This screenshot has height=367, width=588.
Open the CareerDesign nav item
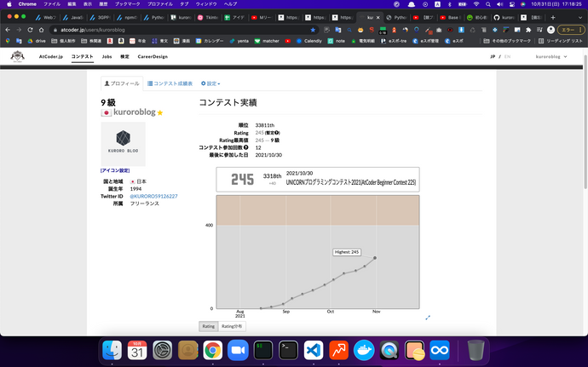[x=153, y=56]
